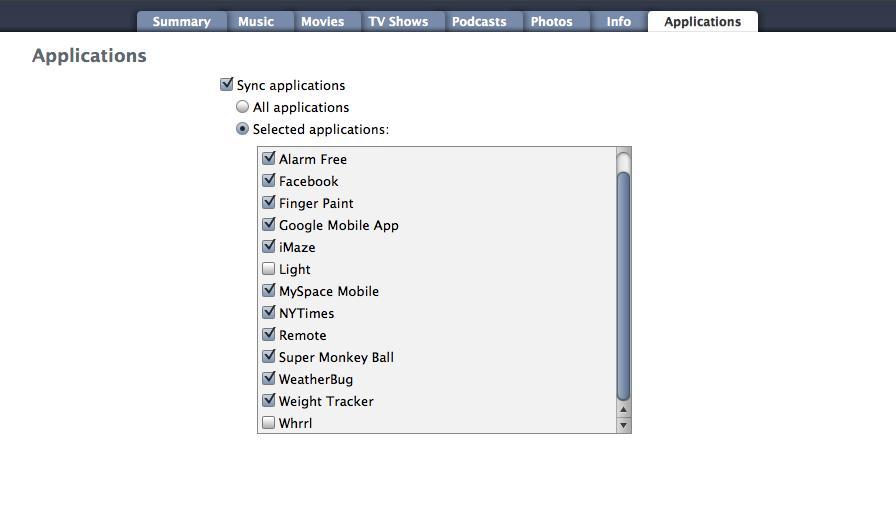896x509 pixels.
Task: Click the 'Google Mobile App' name
Action: 339,226
